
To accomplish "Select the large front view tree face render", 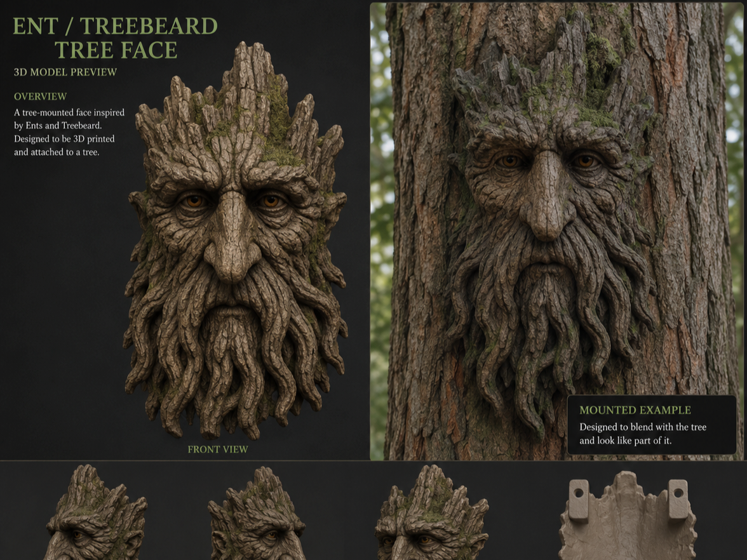I will [235, 241].
